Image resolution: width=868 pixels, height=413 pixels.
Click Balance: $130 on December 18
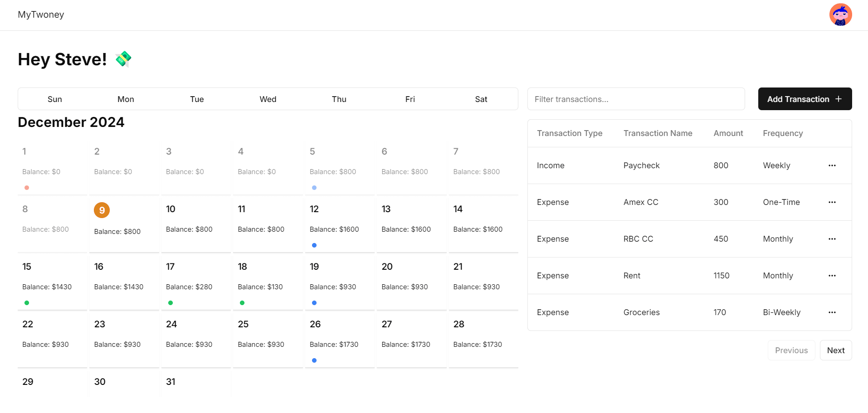pos(260,287)
